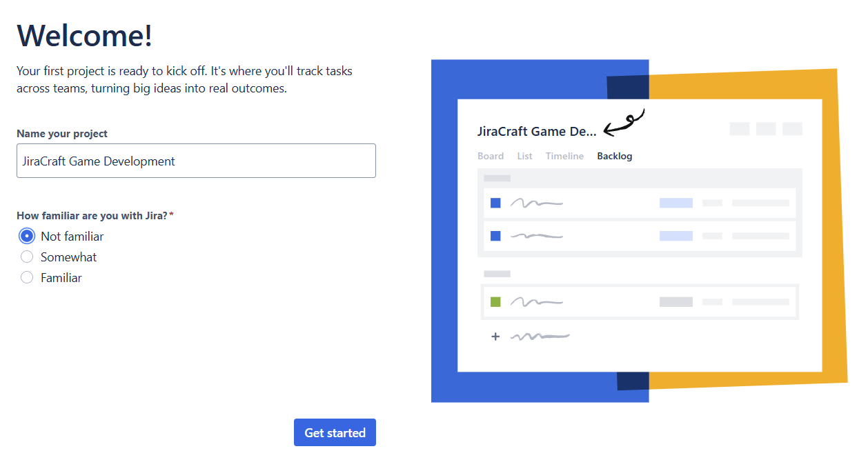Click the "Name your project" label

coord(62,134)
